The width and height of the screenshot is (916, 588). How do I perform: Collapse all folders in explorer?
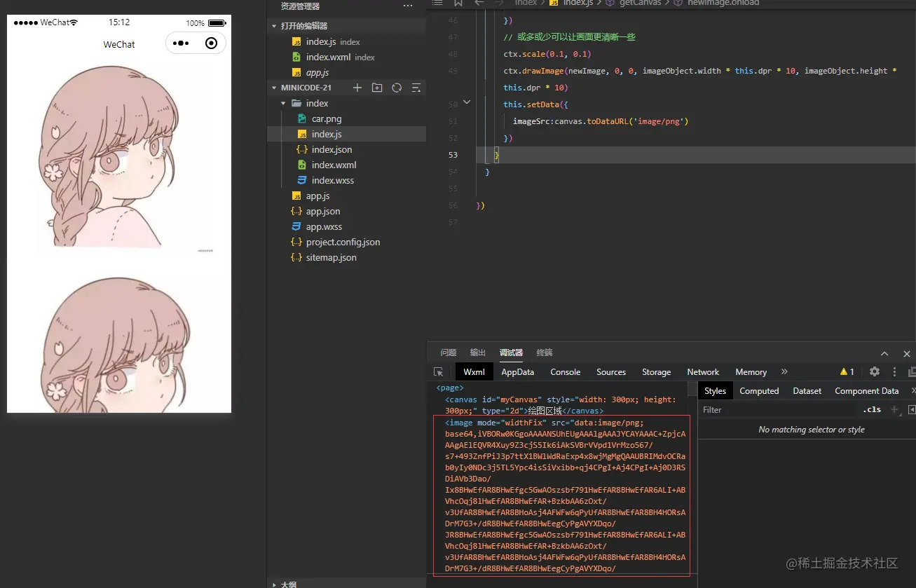pyautogui.click(x=416, y=88)
